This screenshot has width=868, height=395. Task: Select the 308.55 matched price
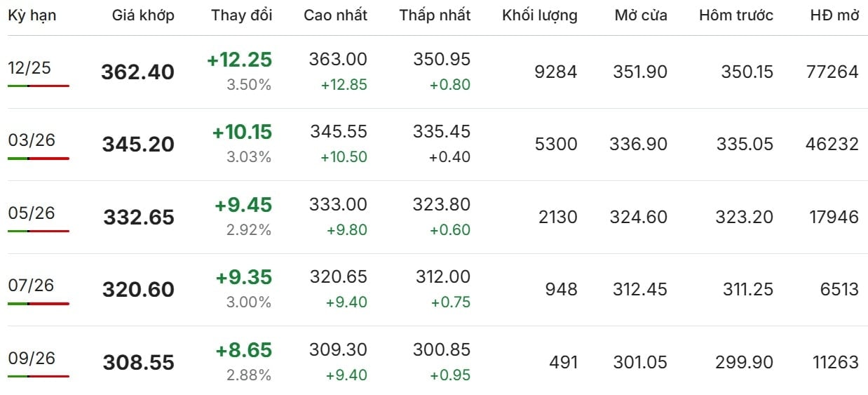[138, 363]
